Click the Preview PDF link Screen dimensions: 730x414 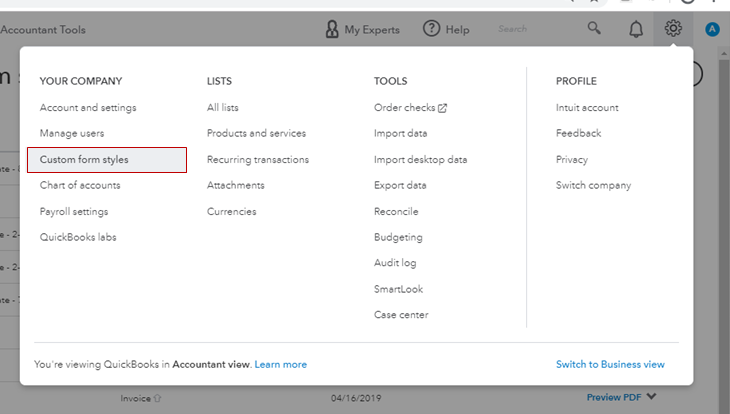[614, 397]
